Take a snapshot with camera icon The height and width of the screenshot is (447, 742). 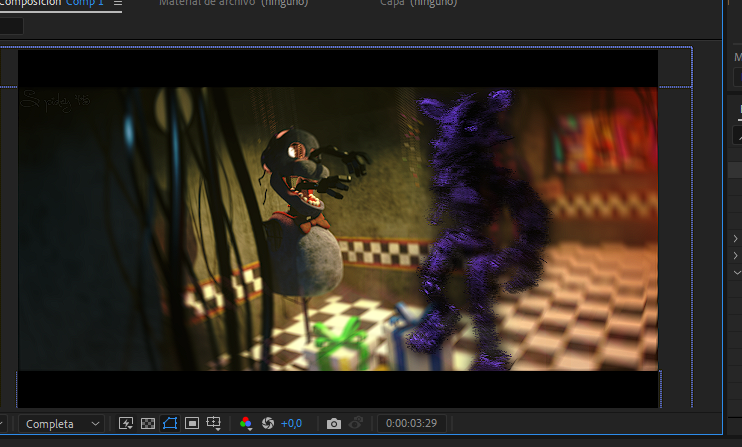(334, 423)
